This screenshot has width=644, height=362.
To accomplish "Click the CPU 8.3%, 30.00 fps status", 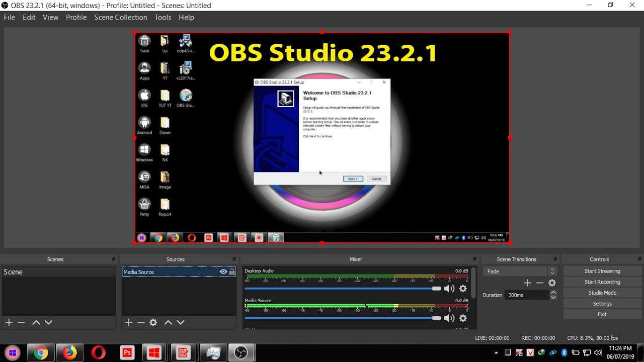I will [592, 338].
